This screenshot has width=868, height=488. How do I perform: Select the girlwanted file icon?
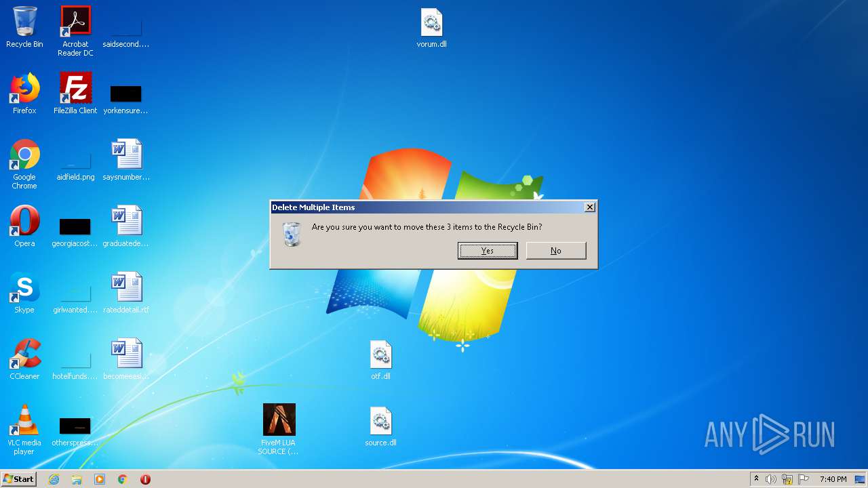click(x=75, y=298)
